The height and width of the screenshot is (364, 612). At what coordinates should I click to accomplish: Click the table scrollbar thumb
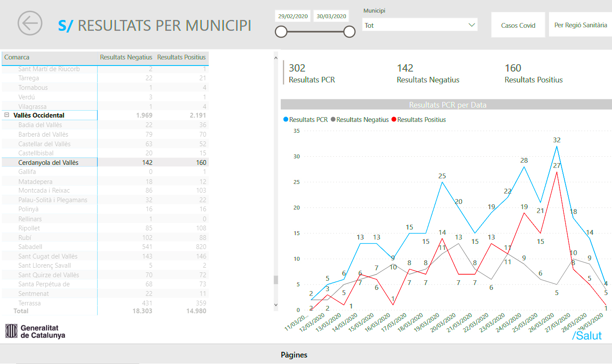pyautogui.click(x=276, y=280)
